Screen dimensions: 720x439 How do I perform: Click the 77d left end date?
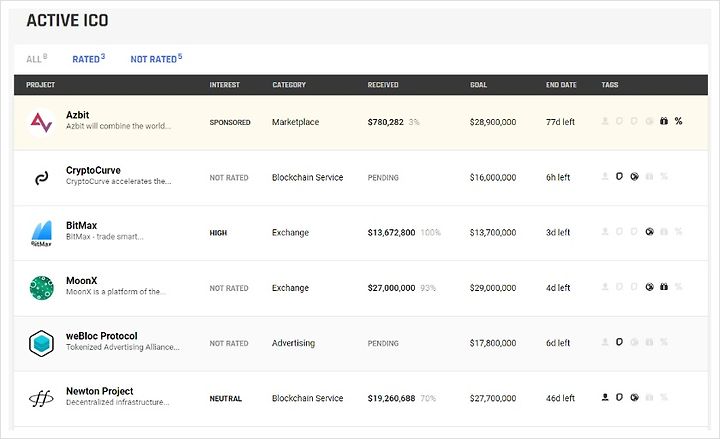(560, 122)
